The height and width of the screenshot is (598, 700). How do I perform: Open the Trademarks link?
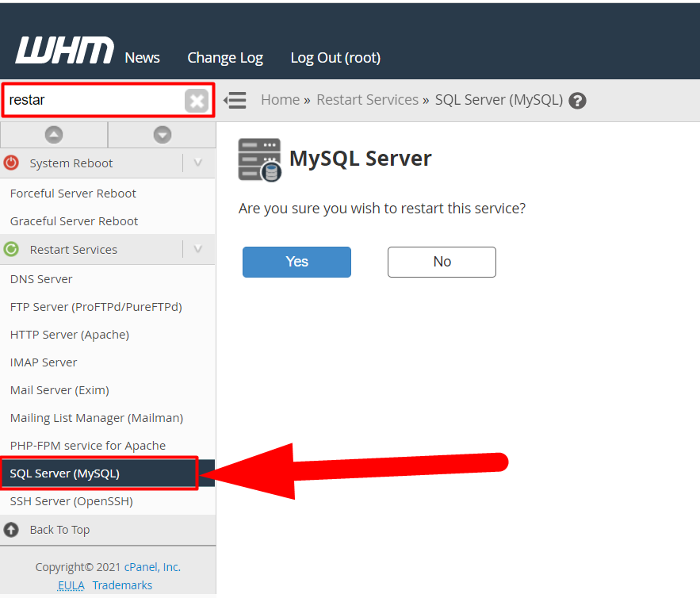[122, 585]
